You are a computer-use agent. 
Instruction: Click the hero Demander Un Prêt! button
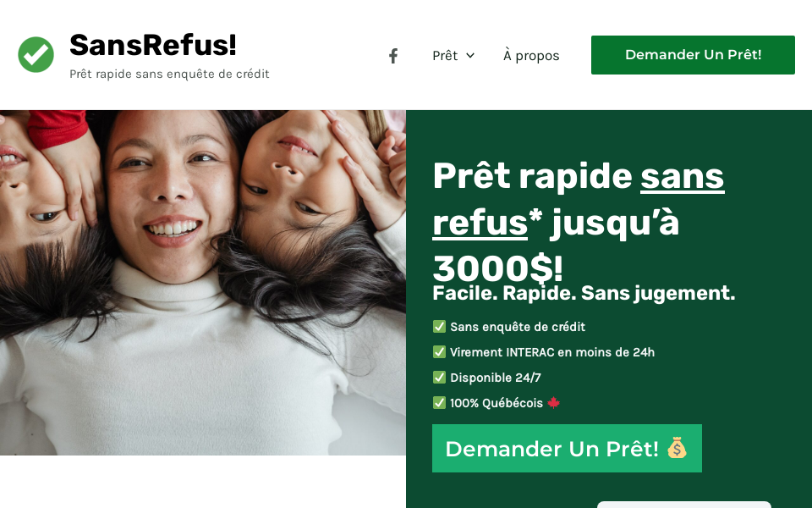click(x=567, y=449)
